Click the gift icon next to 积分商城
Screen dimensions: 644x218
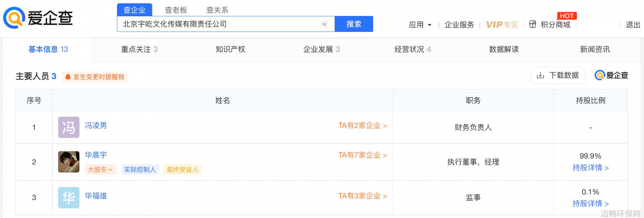click(x=532, y=24)
